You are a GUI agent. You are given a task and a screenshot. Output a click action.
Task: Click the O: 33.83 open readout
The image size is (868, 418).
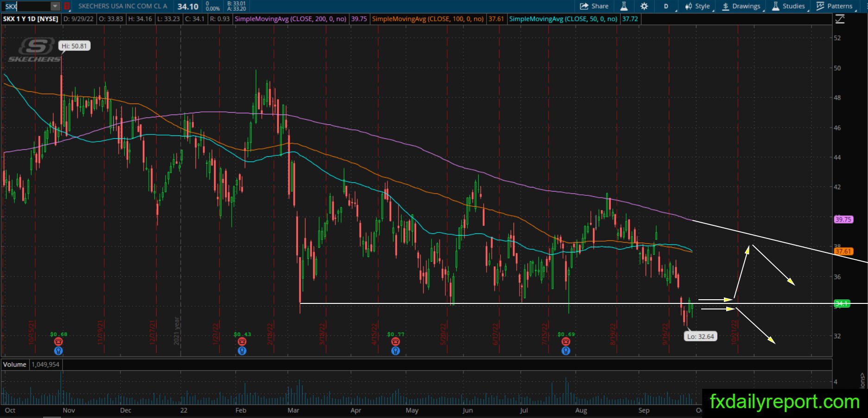click(x=111, y=19)
